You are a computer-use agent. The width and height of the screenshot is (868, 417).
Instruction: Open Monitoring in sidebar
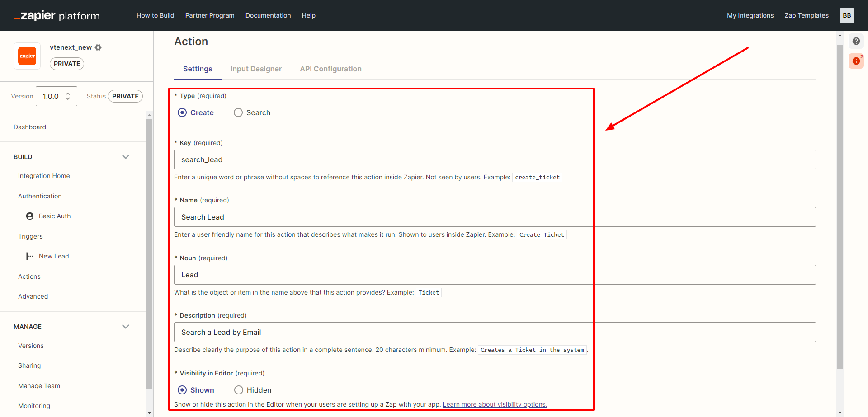tap(34, 406)
